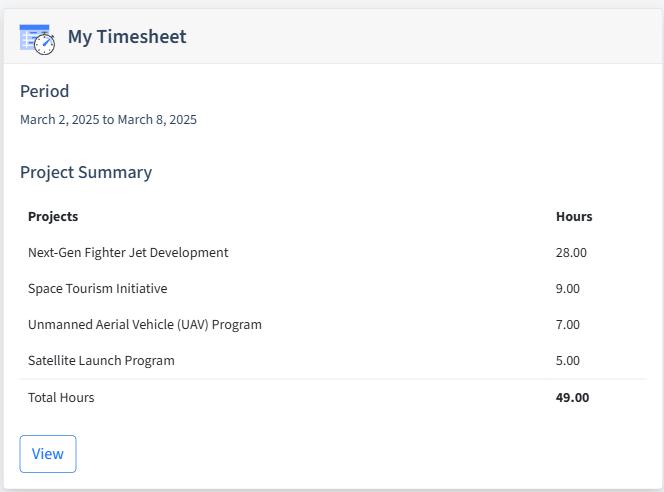Open the View button
664x492 pixels.
click(x=48, y=454)
